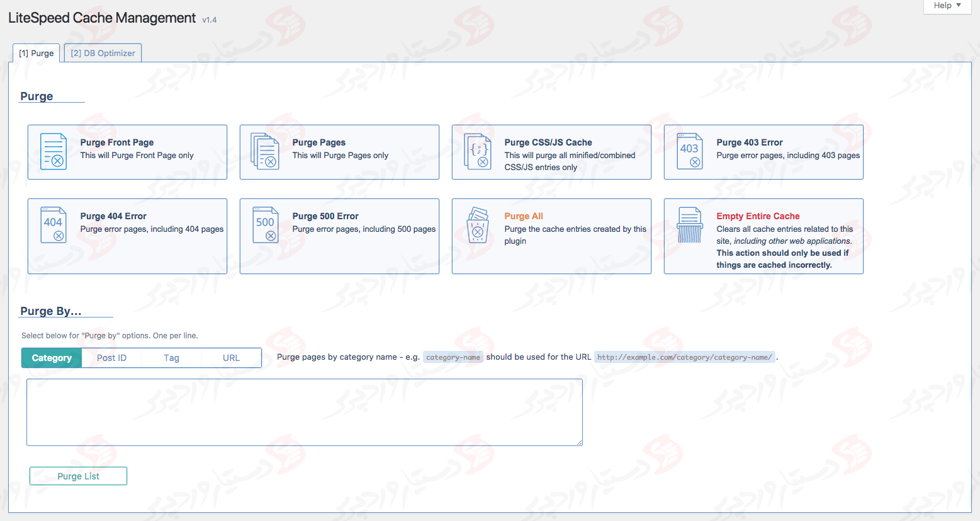Click the orange Purge All title
This screenshot has height=521, width=980.
pos(523,216)
